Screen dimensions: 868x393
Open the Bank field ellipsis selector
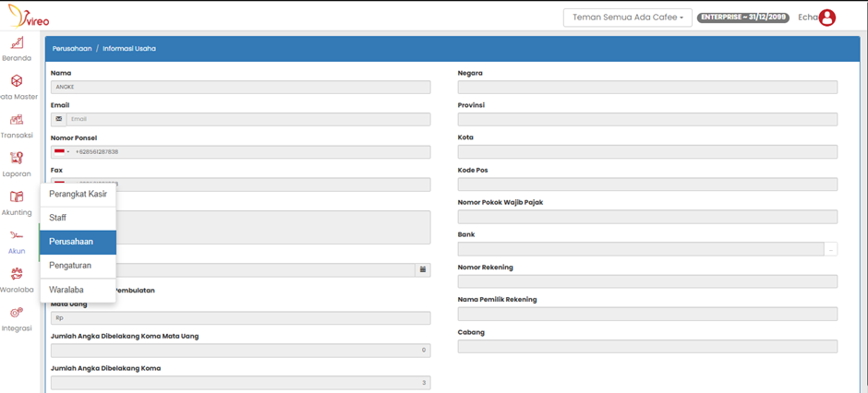831,249
